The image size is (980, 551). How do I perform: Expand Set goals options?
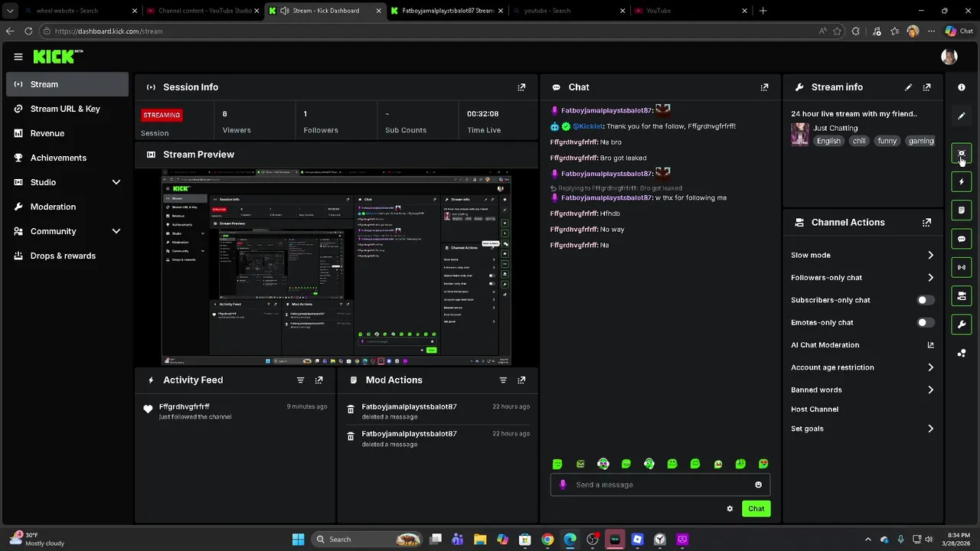coord(930,429)
